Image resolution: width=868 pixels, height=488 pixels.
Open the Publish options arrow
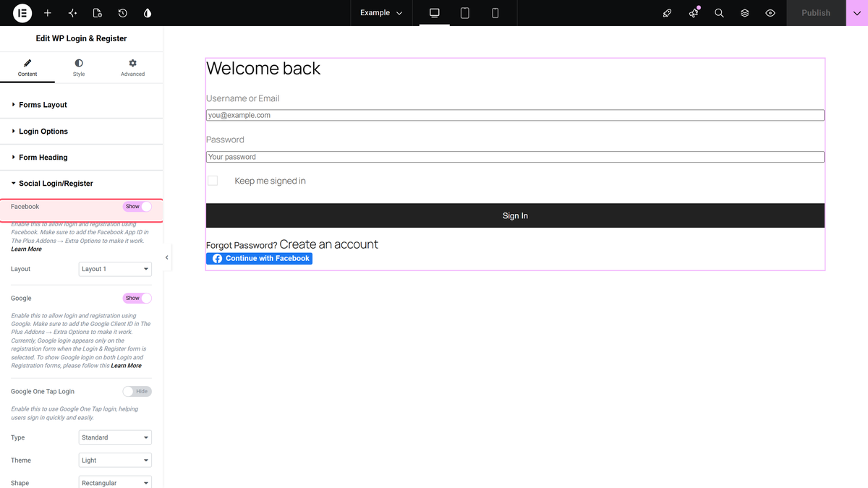[857, 13]
